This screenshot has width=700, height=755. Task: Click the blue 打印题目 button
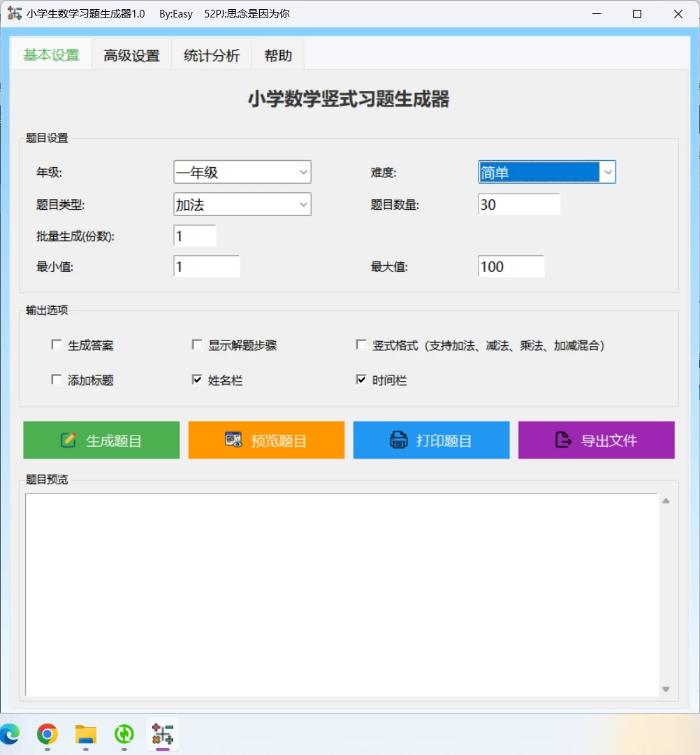[432, 440]
